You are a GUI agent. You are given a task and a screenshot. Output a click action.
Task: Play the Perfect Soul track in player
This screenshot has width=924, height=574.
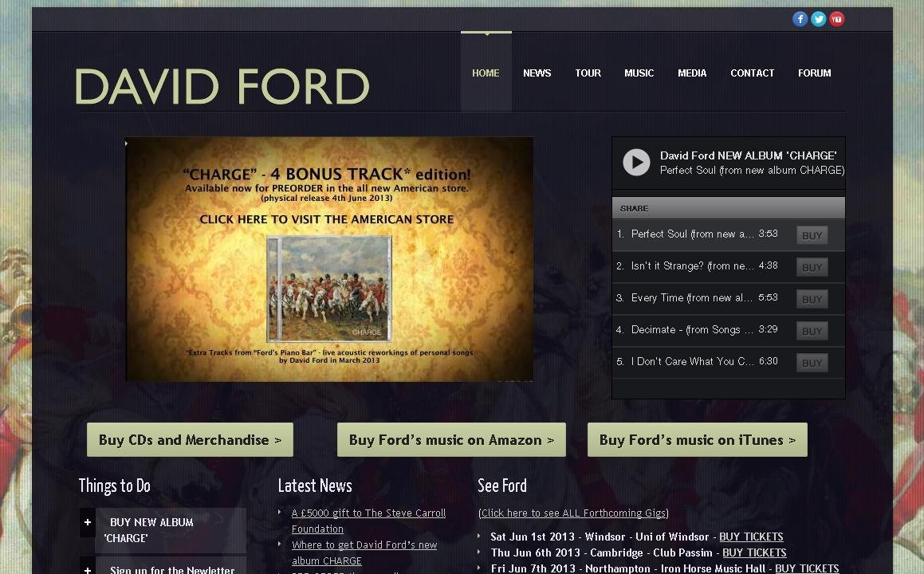(636, 162)
